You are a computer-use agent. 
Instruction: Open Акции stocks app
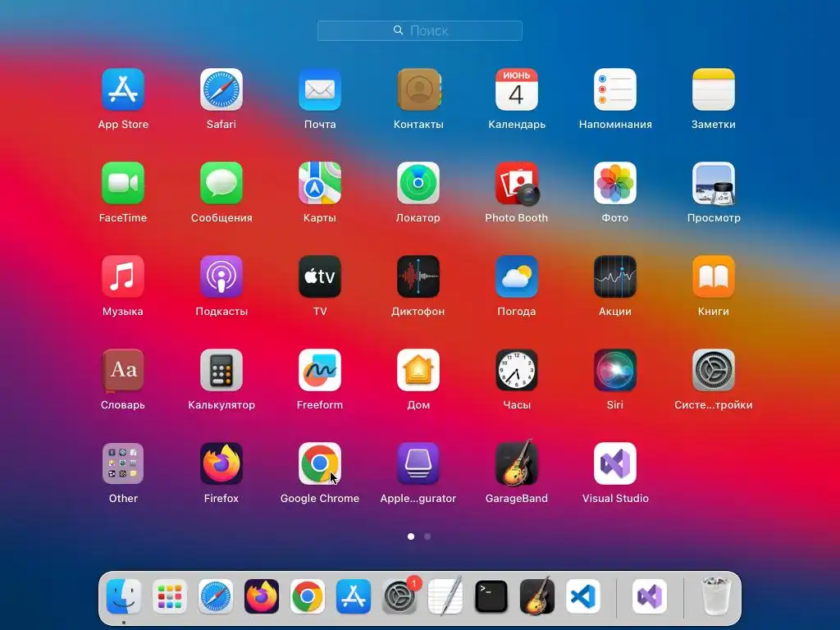tap(615, 276)
